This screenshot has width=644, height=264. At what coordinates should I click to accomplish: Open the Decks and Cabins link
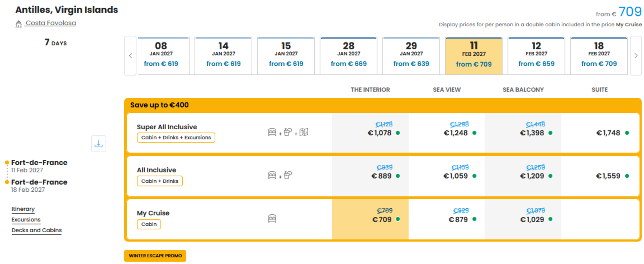(x=37, y=230)
